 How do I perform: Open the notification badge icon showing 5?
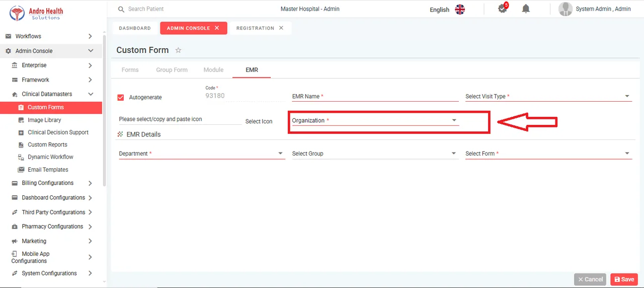click(x=503, y=9)
